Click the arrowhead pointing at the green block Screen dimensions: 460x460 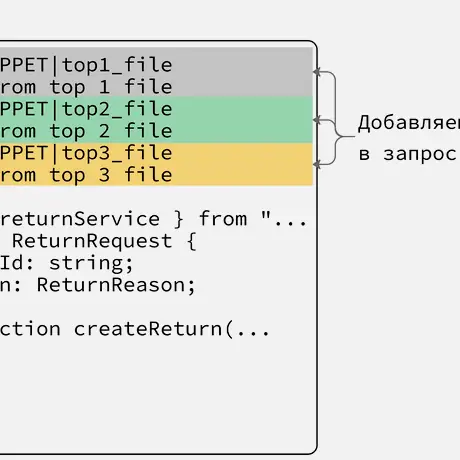click(317, 120)
